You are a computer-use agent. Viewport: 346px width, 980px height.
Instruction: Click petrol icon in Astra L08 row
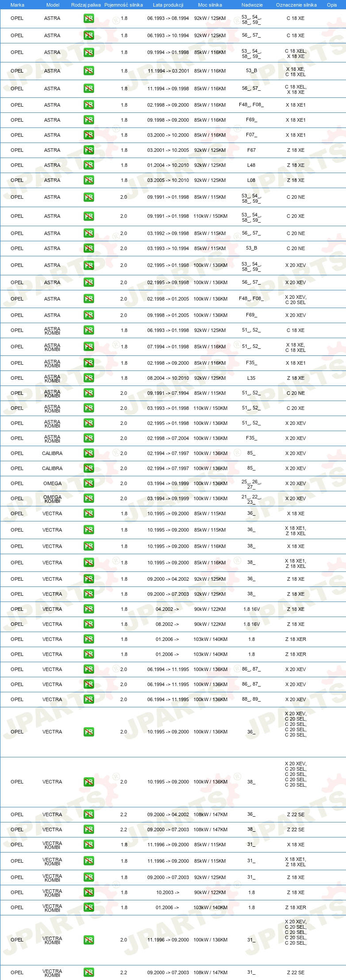pyautogui.click(x=88, y=180)
